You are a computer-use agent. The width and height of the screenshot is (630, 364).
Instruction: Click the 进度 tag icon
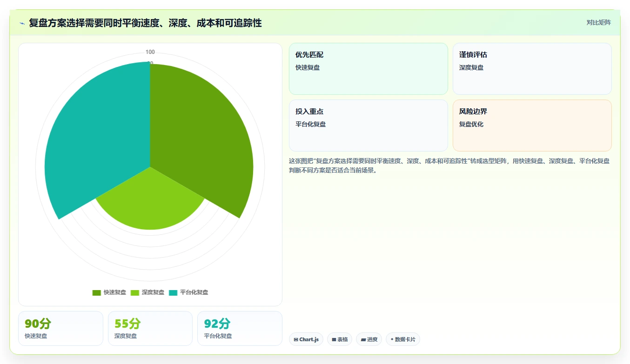click(363, 340)
